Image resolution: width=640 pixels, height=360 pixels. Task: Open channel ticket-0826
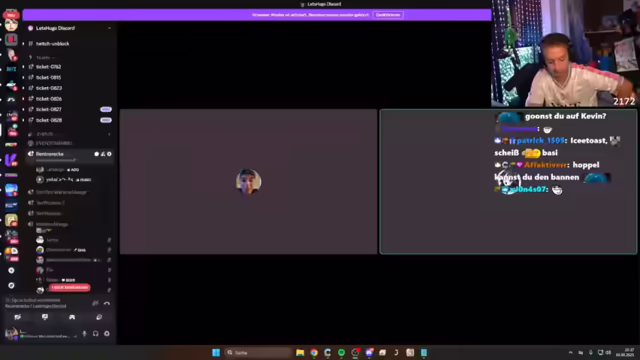coord(49,99)
